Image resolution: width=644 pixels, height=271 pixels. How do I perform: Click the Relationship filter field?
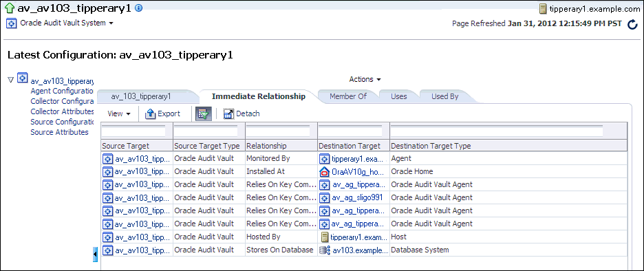[x=278, y=131]
